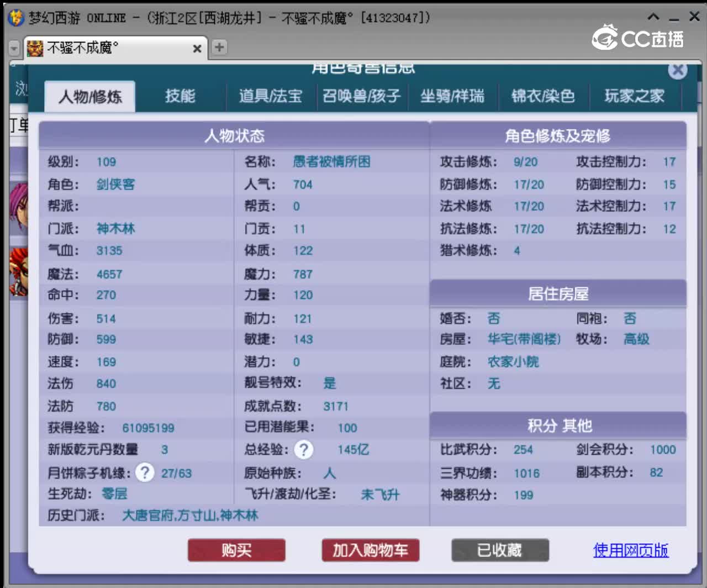Select the 魔力 value 787
707x588 pixels.
pos(303,274)
